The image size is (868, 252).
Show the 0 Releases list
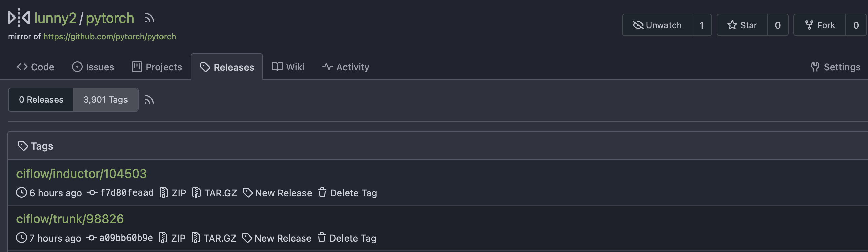coord(41,99)
